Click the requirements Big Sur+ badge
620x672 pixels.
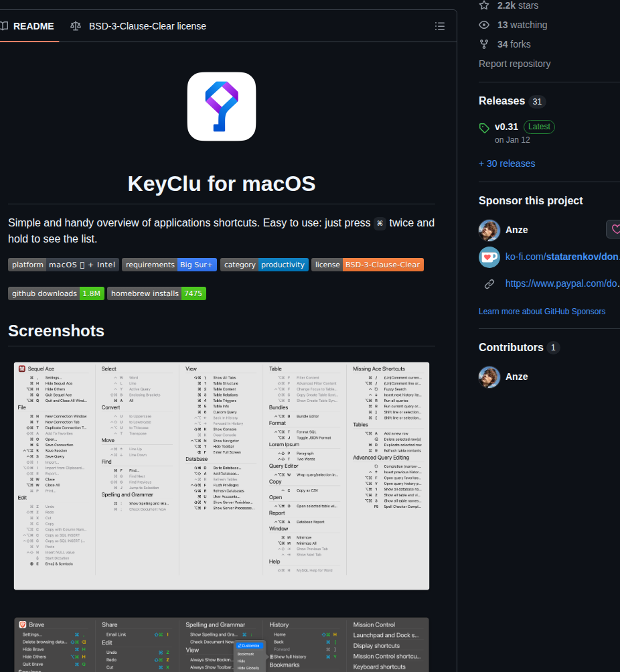click(x=169, y=265)
